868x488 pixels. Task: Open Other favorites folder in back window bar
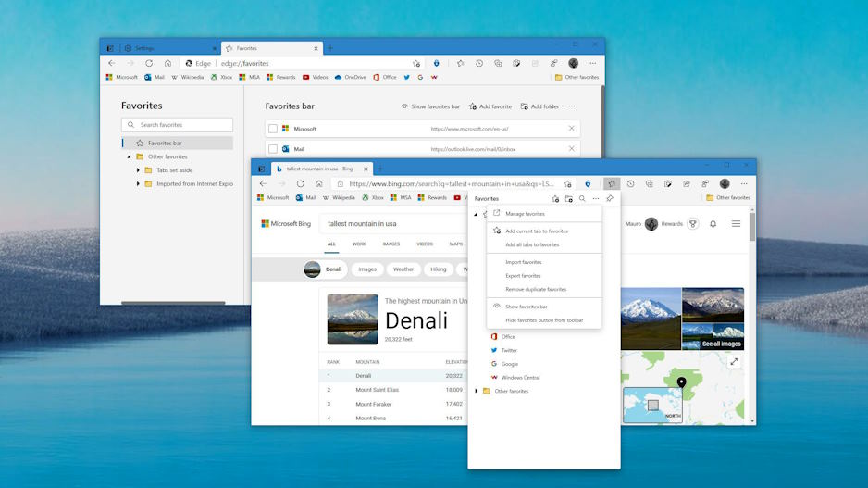tap(577, 77)
